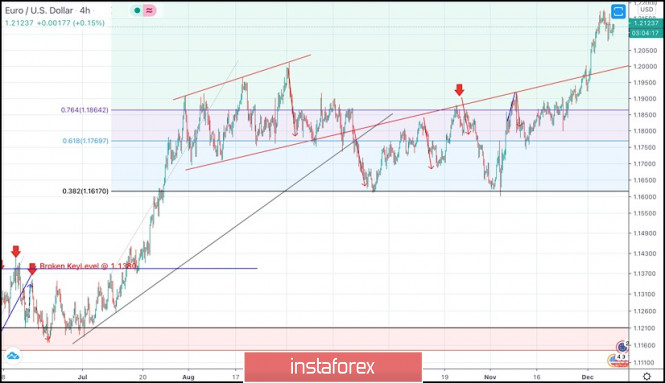Tap the Euro / U.S. Dollar symbol title
This screenshot has height=383, width=665.
[39, 10]
